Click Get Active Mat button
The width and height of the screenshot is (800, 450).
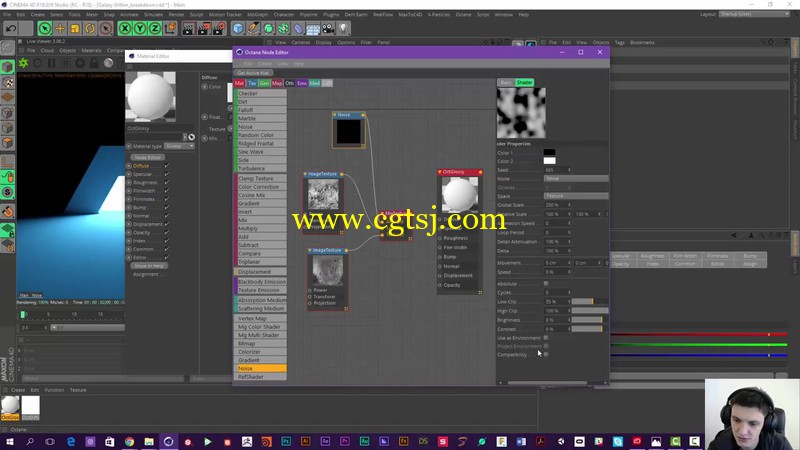253,73
